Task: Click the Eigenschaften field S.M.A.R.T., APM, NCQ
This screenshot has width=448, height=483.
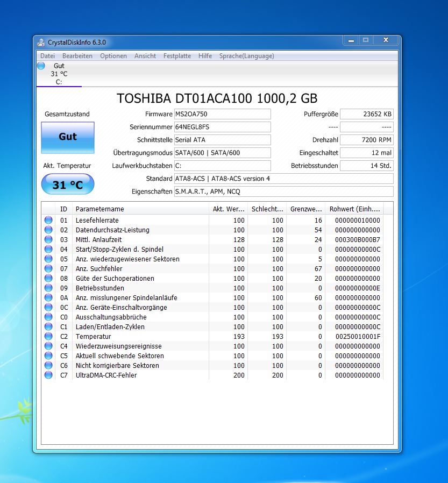Action: click(283, 191)
